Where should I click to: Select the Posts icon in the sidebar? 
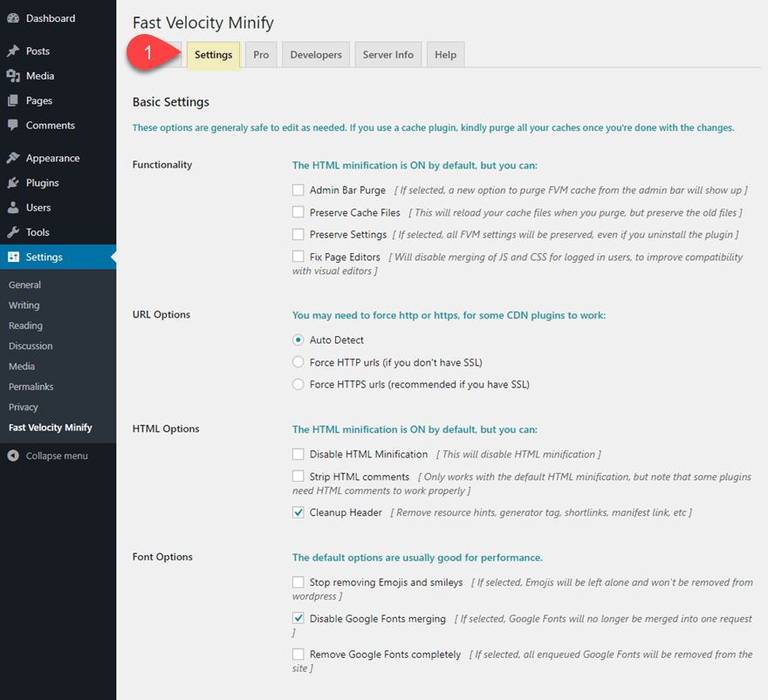pos(13,51)
